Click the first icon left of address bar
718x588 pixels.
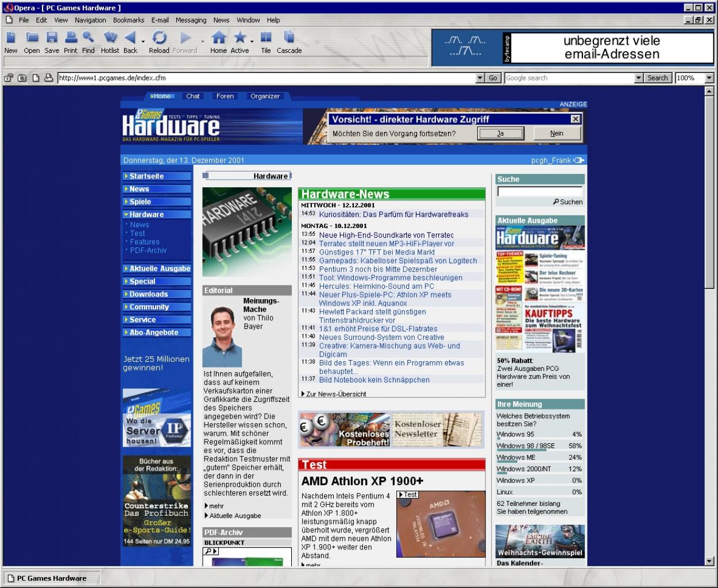[x=9, y=78]
